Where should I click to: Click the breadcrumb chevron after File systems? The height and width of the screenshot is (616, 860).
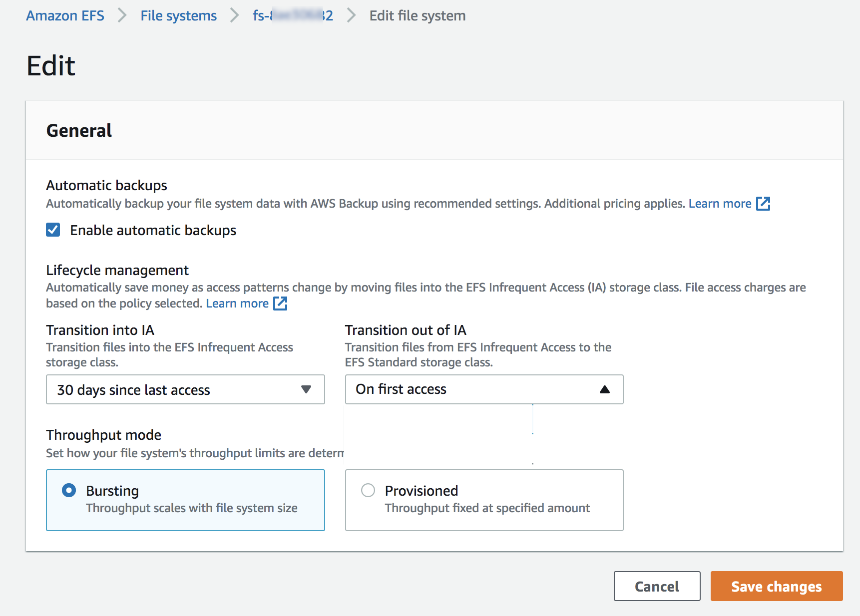pos(234,16)
